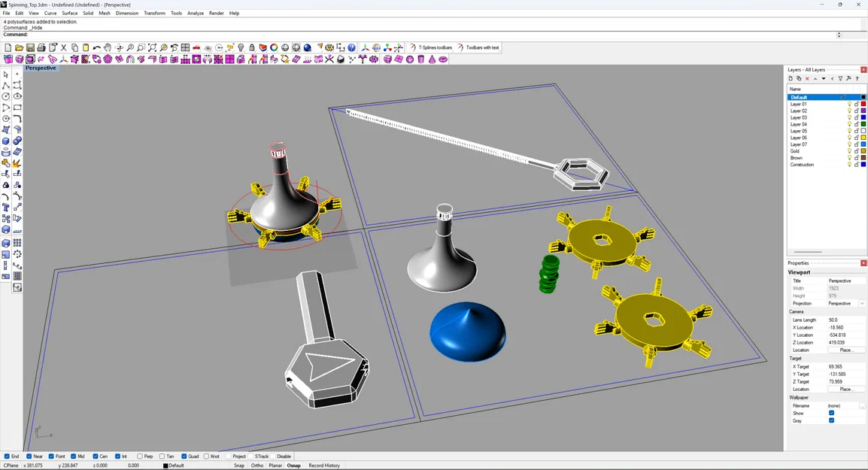Screen dimensions: 868x470
Task: Click the new layer icon in Layers panel
Action: click(791, 79)
